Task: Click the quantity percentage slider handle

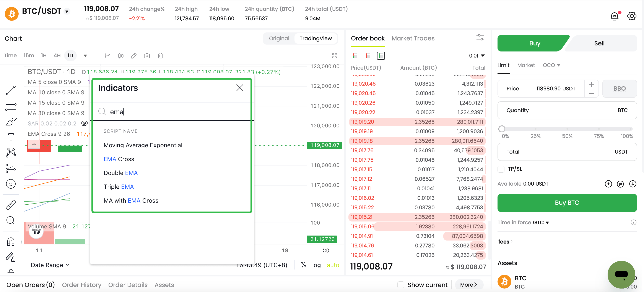Action: (501, 129)
